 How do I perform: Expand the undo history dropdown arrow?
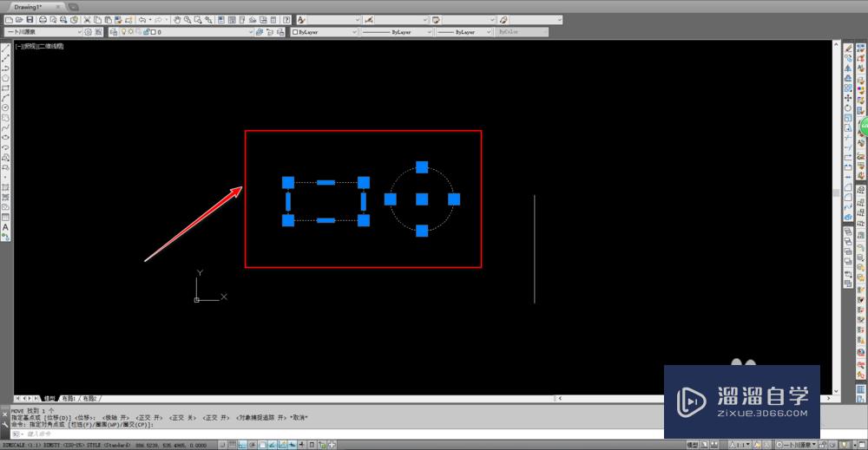pos(150,20)
